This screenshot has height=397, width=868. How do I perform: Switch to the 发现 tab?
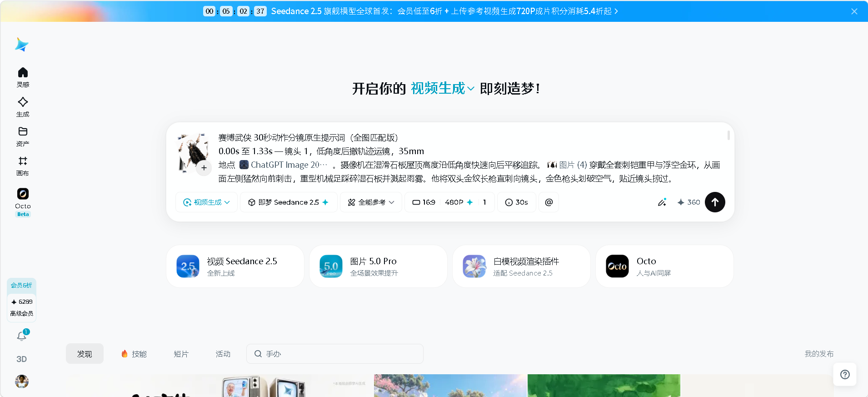pos(85,354)
